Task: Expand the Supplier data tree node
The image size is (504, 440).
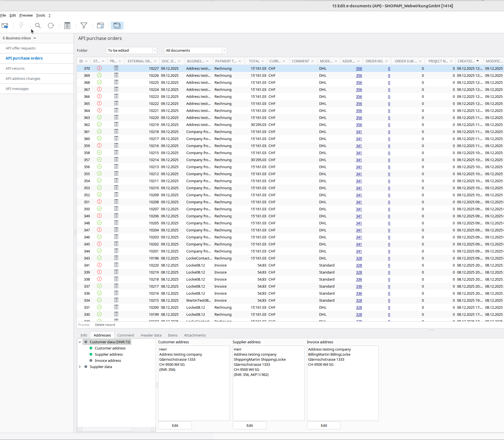Action: [80, 367]
